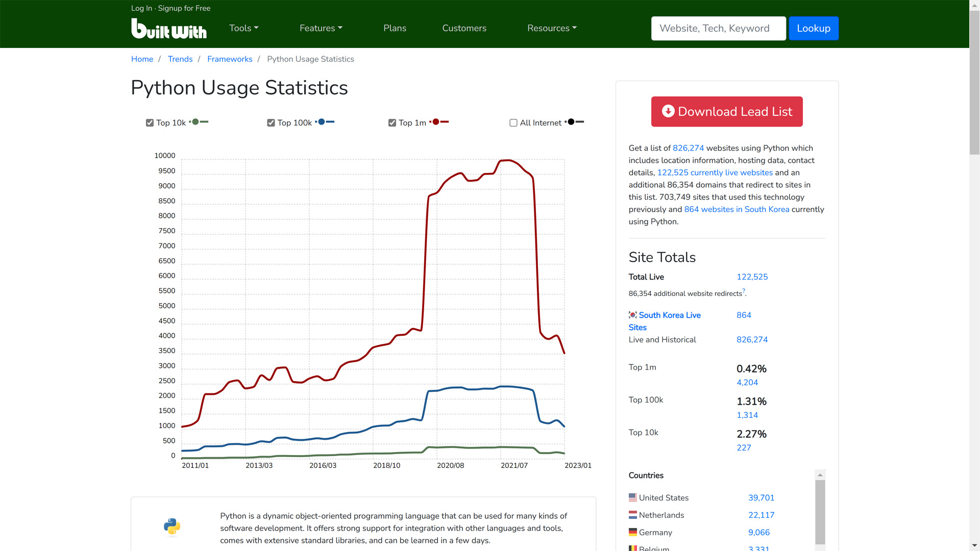This screenshot has width=980, height=551.
Task: Click the 2011/01 x-axis label
Action: tap(195, 465)
